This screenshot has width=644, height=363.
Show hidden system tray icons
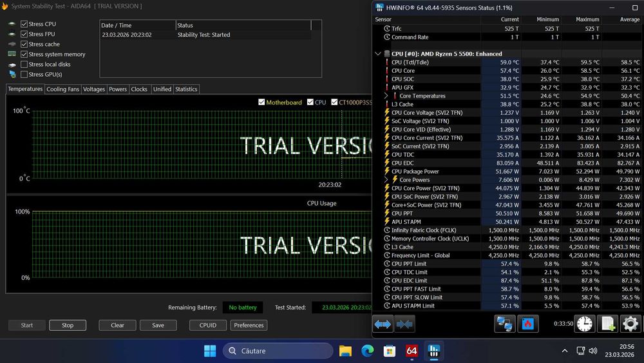pyautogui.click(x=565, y=351)
